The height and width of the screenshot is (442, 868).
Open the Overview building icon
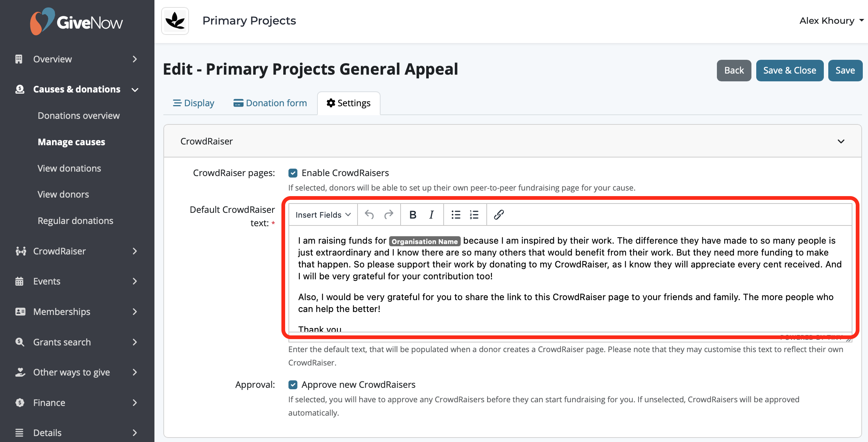coord(19,59)
